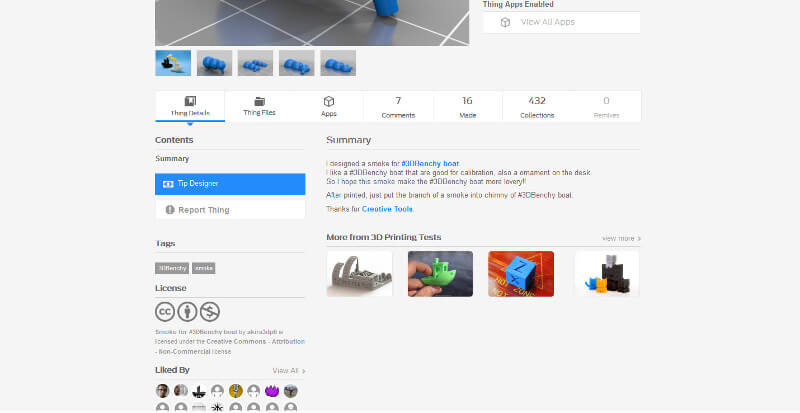Screen dimensions: 800x413
Task: Click the Tip Designer button
Action: tap(230, 184)
